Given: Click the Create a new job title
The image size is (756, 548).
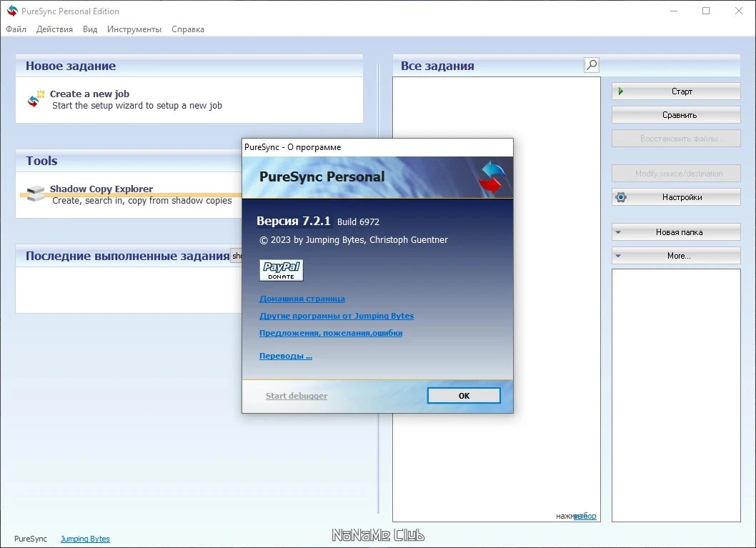Looking at the screenshot, I should point(89,94).
